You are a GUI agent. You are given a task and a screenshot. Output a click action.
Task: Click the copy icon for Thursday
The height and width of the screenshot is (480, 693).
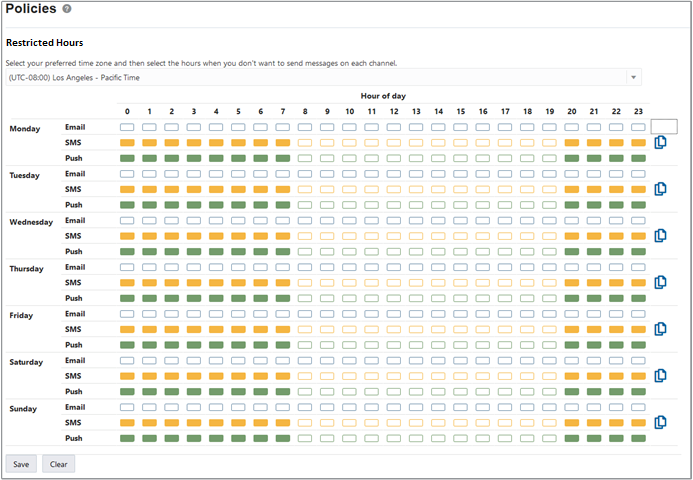tap(660, 282)
